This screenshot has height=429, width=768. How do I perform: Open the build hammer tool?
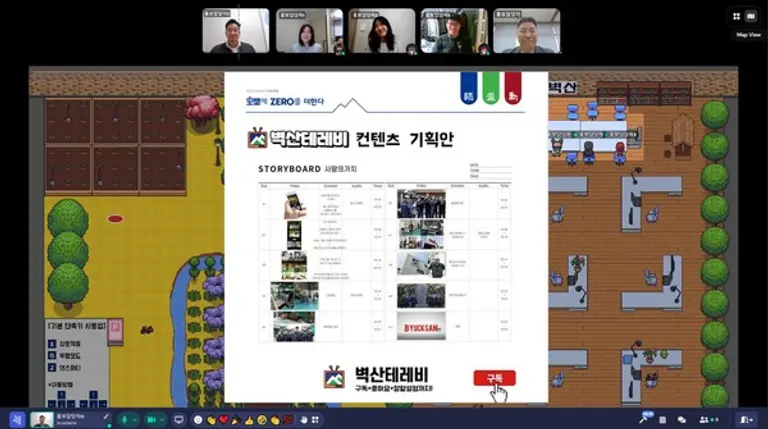643,420
